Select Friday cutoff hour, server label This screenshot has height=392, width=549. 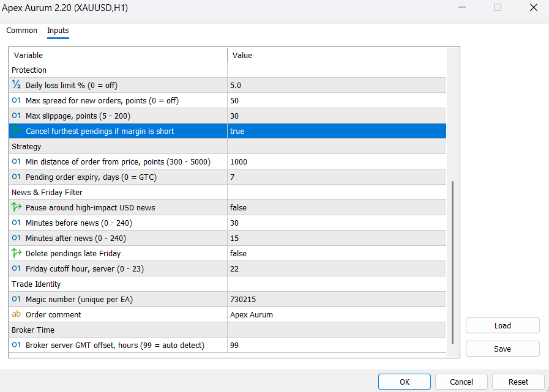[84, 269]
